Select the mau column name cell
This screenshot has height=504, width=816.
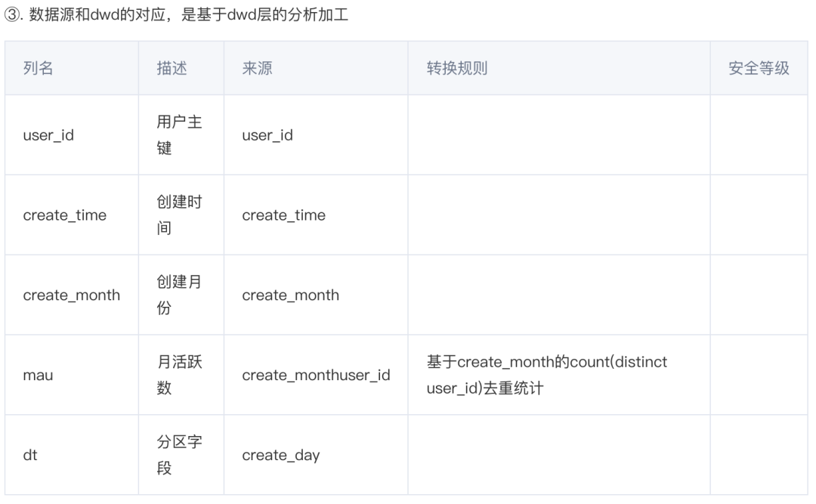point(39,375)
